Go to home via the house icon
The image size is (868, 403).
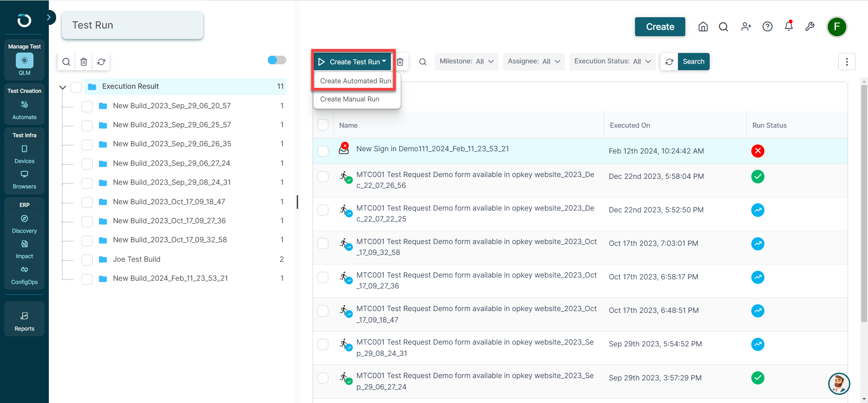click(703, 27)
